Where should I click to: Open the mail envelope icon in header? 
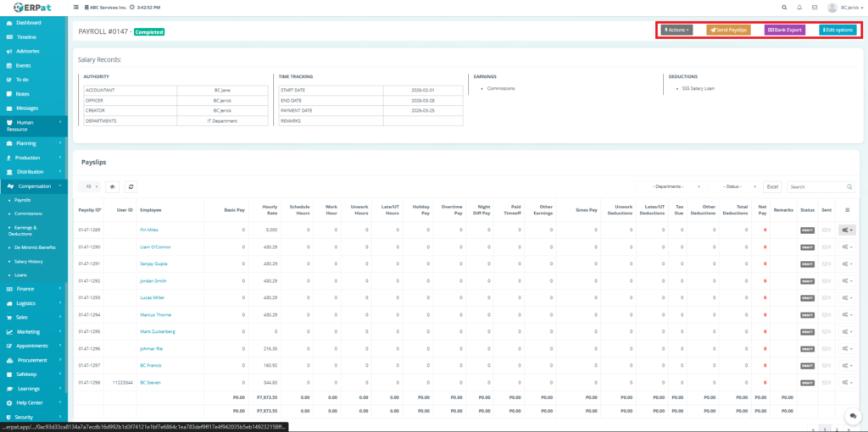pyautogui.click(x=815, y=8)
